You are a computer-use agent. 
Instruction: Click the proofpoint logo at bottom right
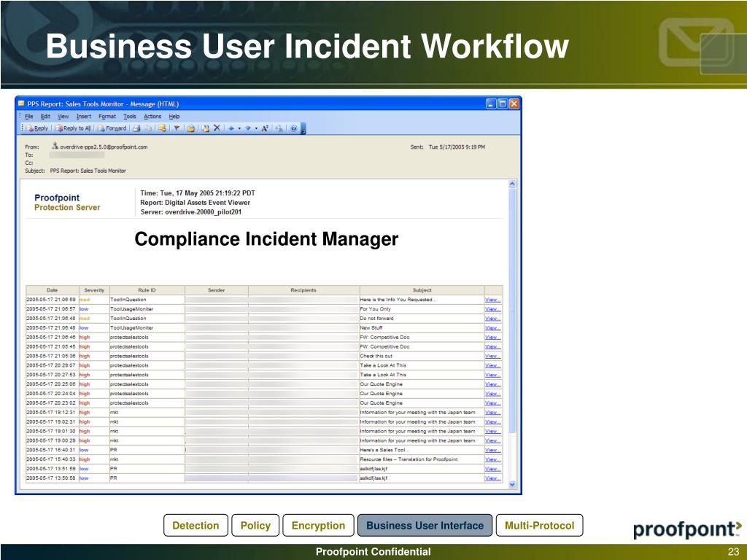687,529
